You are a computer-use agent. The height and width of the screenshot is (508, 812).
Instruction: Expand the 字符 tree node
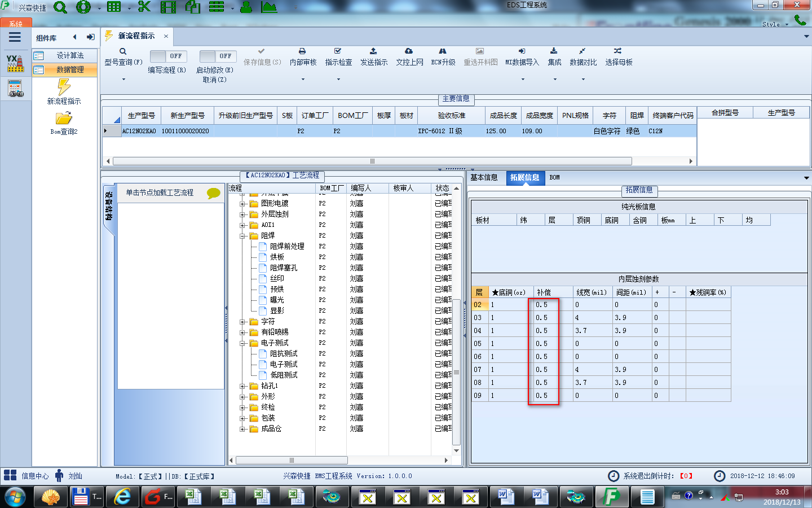coord(242,321)
